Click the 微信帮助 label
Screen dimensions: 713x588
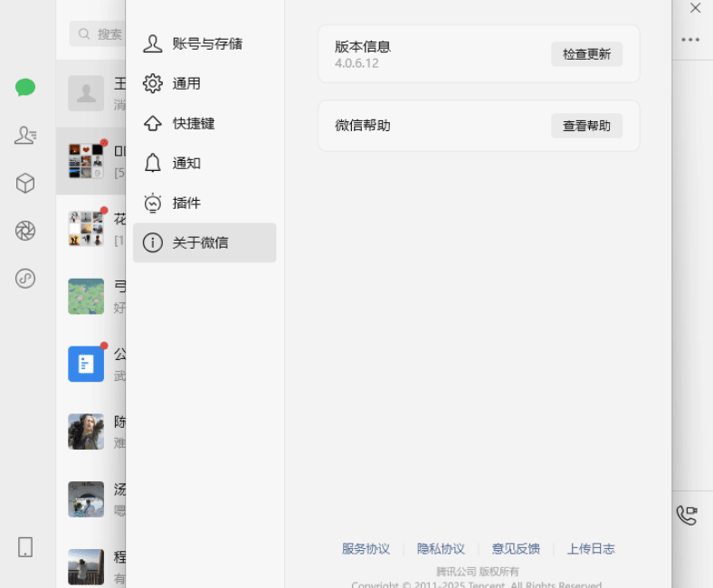pos(363,126)
